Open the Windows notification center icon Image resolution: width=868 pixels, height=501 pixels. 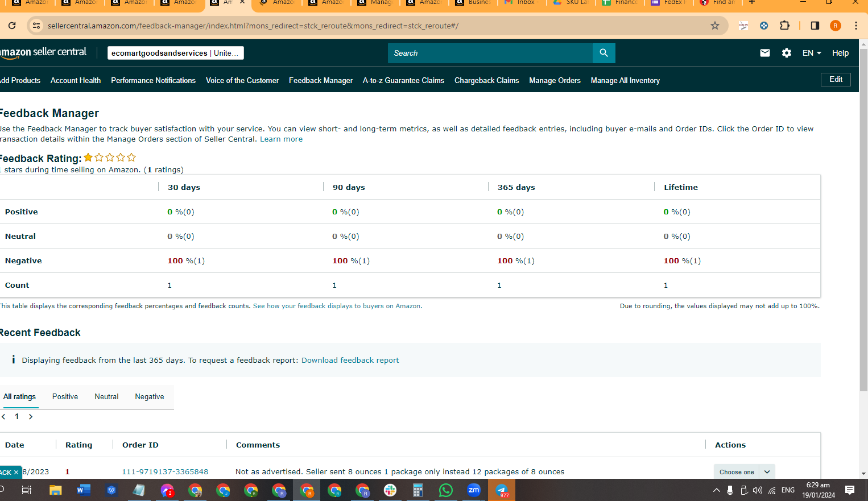(850, 490)
